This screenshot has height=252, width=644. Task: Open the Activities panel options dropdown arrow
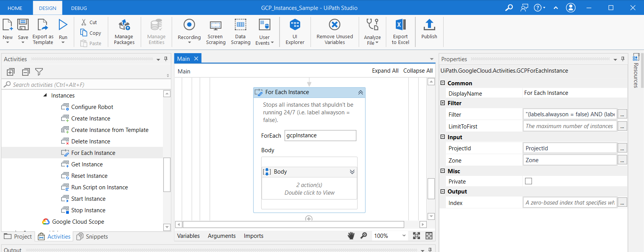[x=158, y=60]
